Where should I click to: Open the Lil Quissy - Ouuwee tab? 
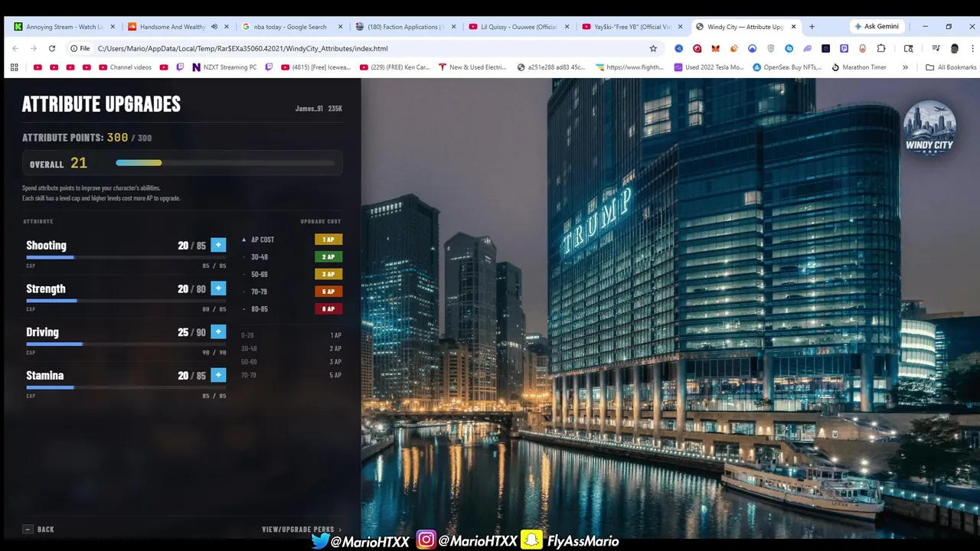(518, 27)
